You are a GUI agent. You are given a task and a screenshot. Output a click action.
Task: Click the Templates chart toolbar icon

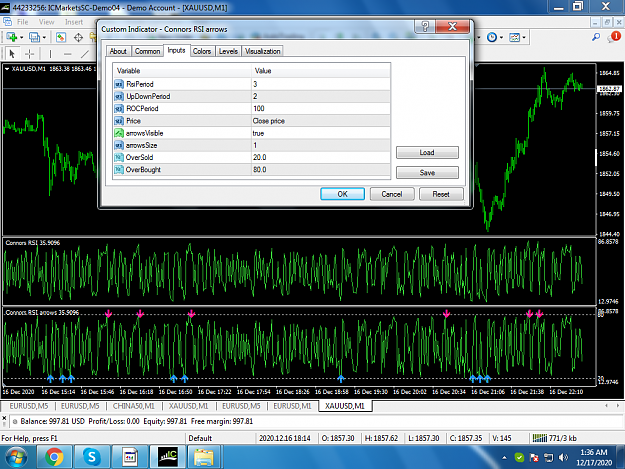coord(515,37)
